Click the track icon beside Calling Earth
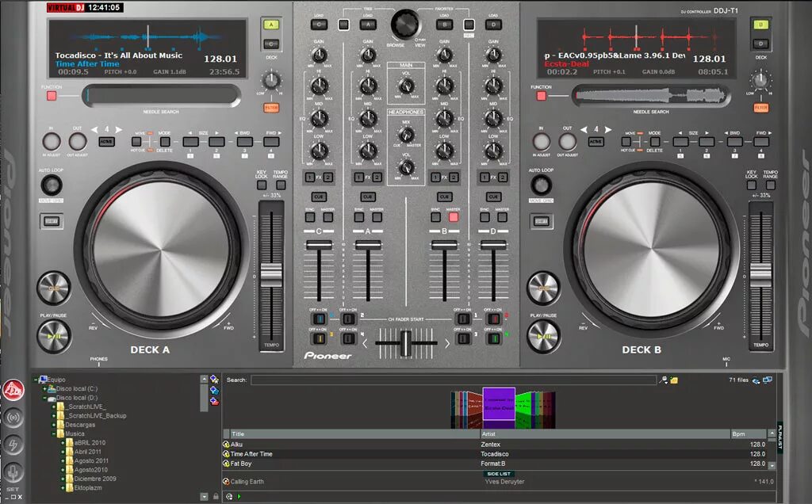The height and width of the screenshot is (504, 812). [x=226, y=482]
